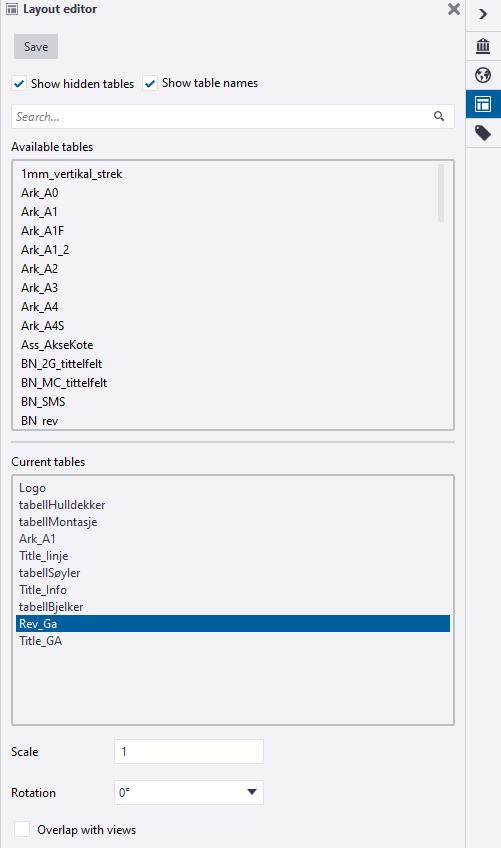This screenshot has width=501, height=848.
Task: Click the Available tables scrollbar
Action: [441, 193]
